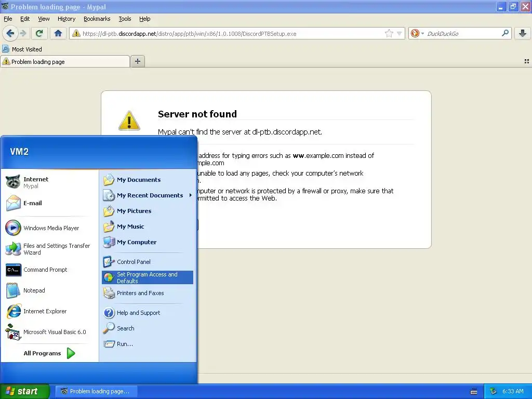Open Set Program Access and Defaults
532x399 pixels.
pyautogui.click(x=148, y=277)
